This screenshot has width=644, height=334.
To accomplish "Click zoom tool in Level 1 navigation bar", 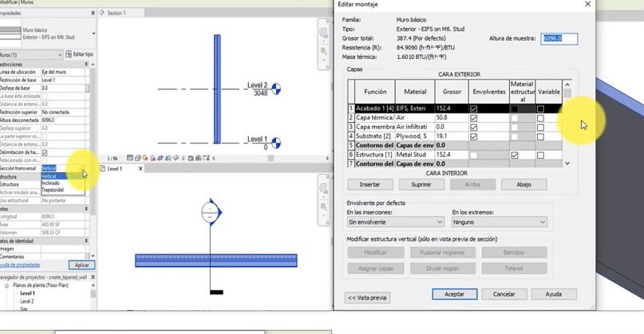I will [324, 206].
